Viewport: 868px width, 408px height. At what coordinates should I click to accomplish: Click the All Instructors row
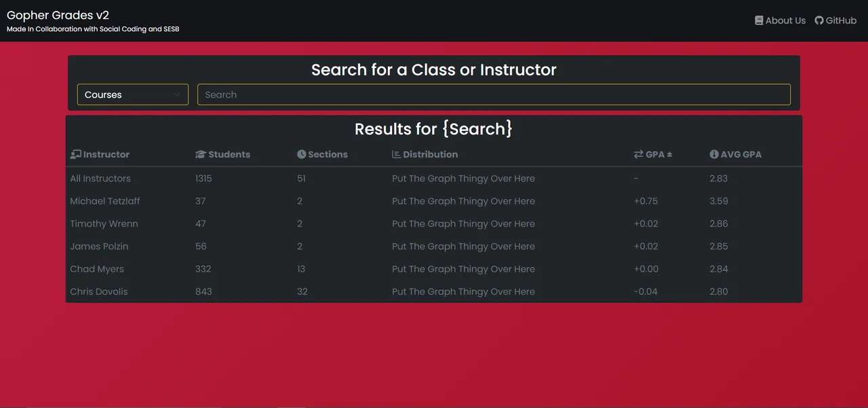click(434, 179)
